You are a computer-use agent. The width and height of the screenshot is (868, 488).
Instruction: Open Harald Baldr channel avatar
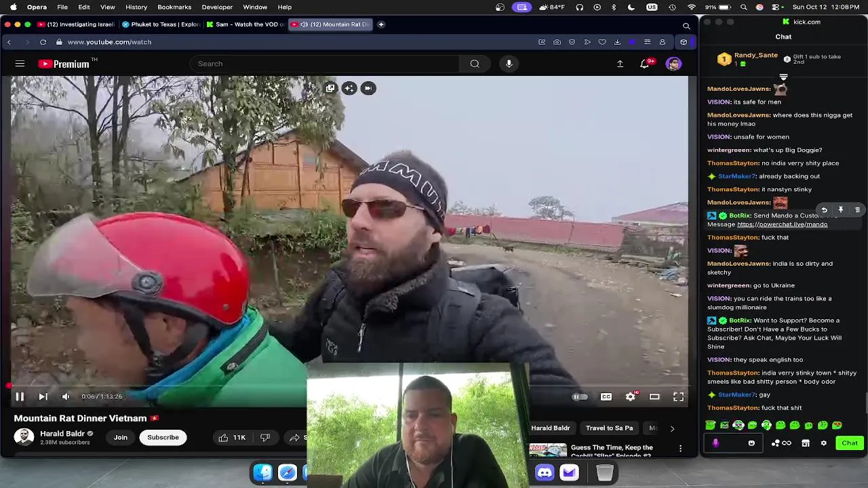tap(24, 437)
